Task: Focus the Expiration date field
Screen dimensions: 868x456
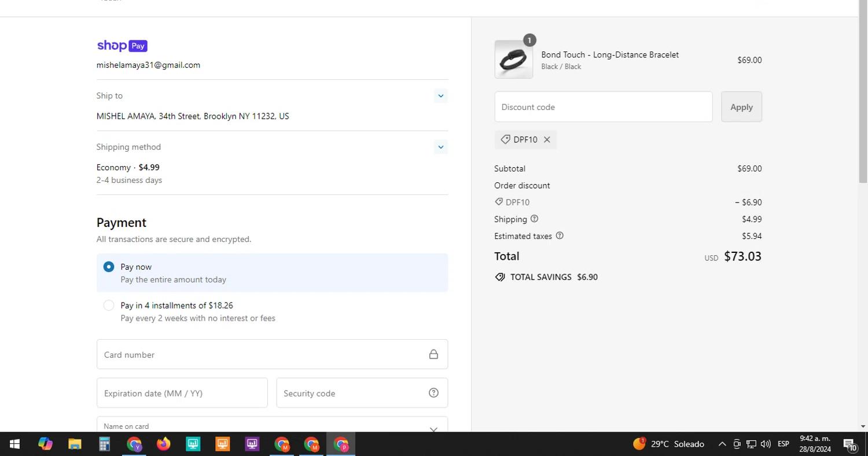Action: tap(182, 393)
